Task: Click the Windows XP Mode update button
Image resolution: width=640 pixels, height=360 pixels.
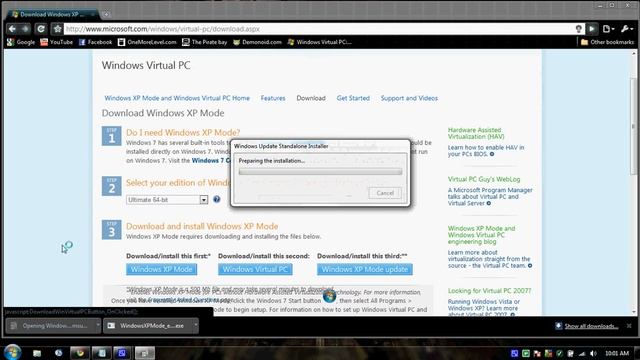Action: (365, 269)
